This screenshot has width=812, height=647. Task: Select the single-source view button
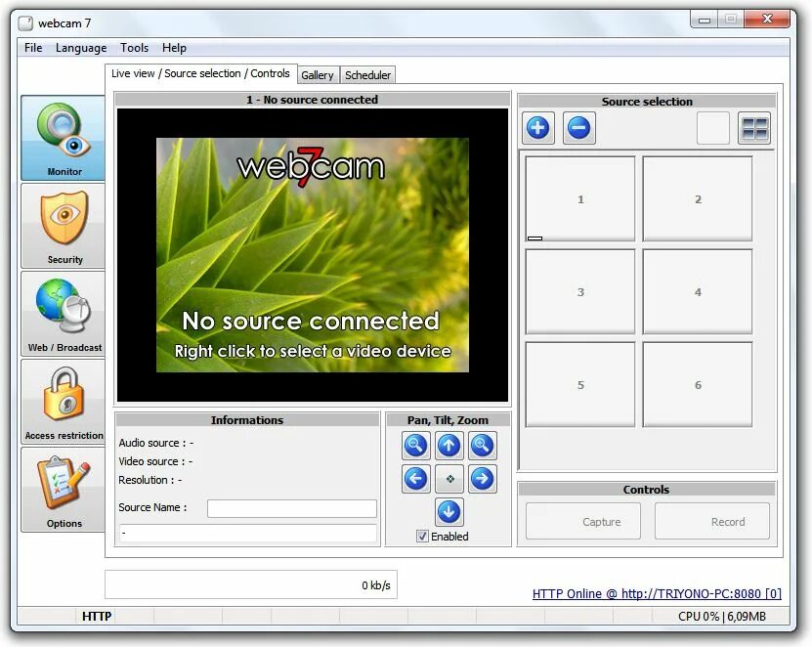(713, 128)
